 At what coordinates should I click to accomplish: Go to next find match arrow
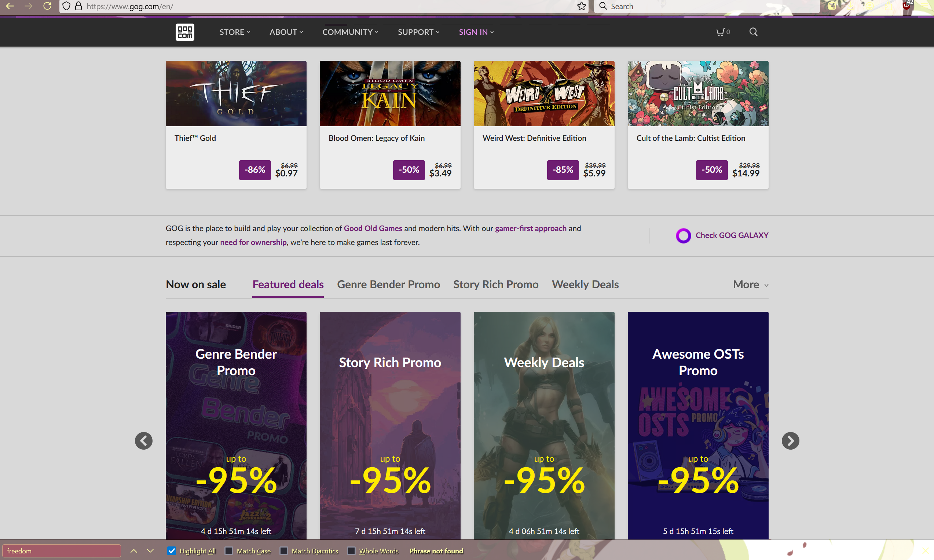150,551
